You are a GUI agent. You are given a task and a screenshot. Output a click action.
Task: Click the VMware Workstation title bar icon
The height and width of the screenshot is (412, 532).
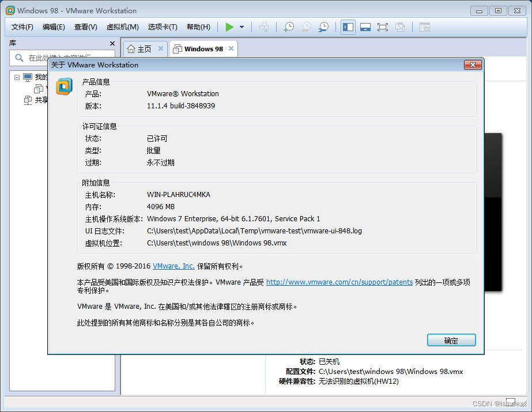point(10,10)
